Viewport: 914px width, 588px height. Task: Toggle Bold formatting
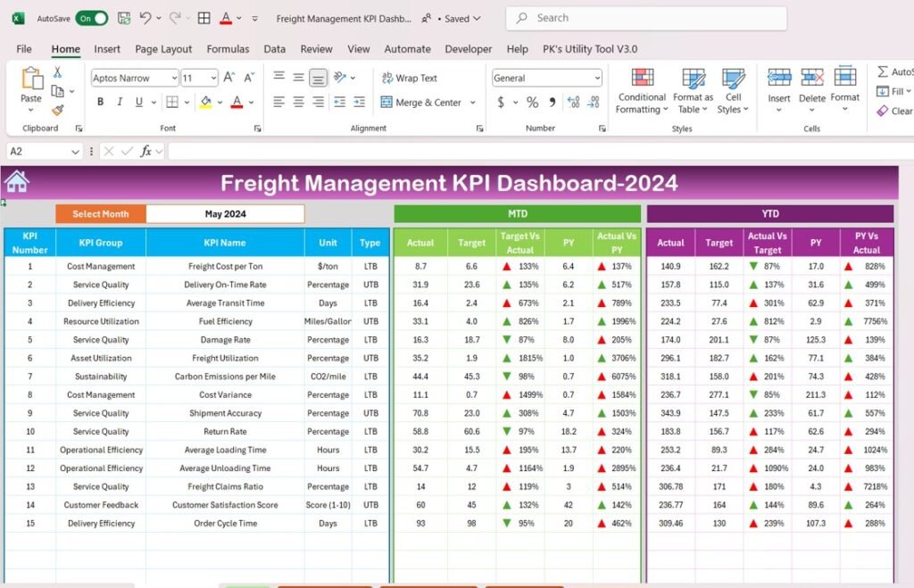(x=100, y=102)
